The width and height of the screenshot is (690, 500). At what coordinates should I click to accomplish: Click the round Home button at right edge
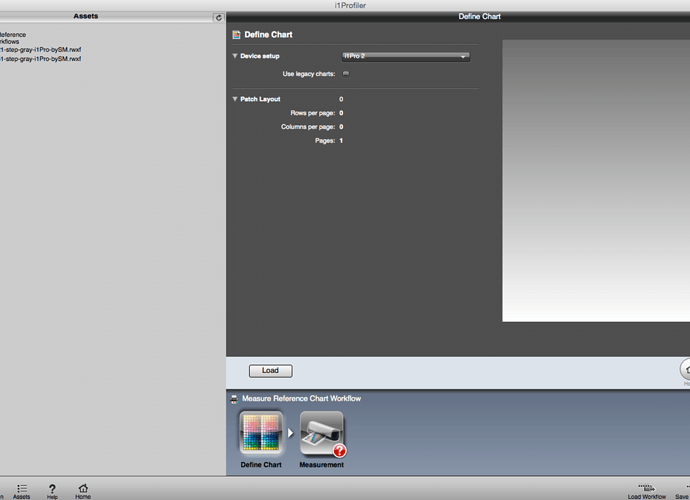click(685, 369)
